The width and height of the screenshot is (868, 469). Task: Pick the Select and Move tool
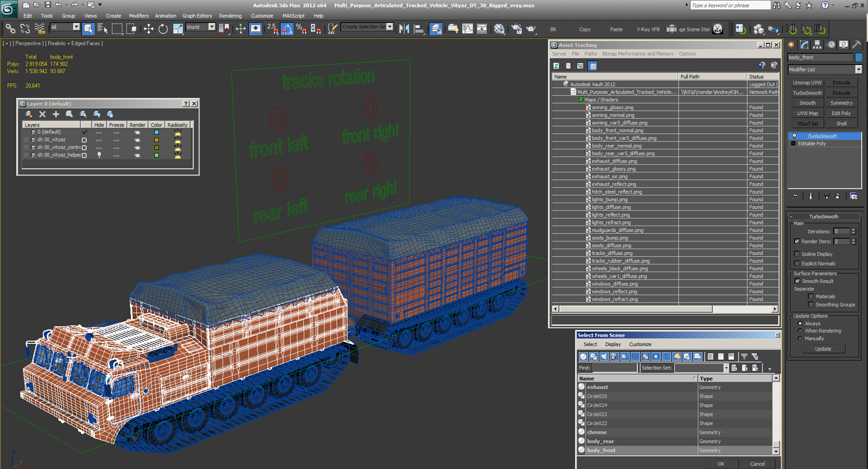click(148, 28)
